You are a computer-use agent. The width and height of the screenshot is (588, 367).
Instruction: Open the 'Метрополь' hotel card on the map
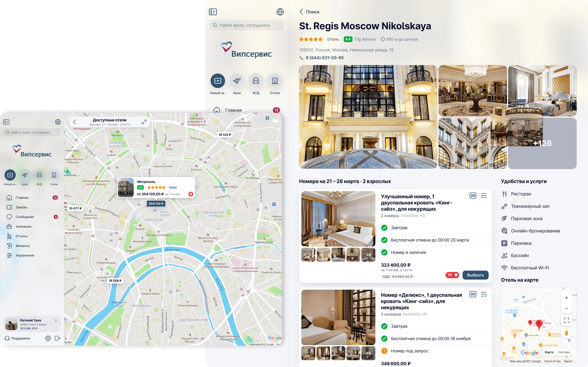156,188
